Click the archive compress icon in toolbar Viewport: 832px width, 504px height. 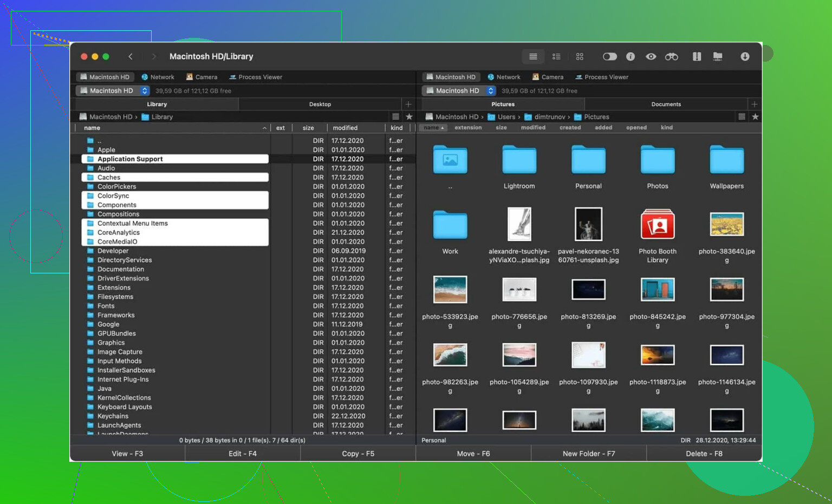pyautogui.click(x=697, y=56)
